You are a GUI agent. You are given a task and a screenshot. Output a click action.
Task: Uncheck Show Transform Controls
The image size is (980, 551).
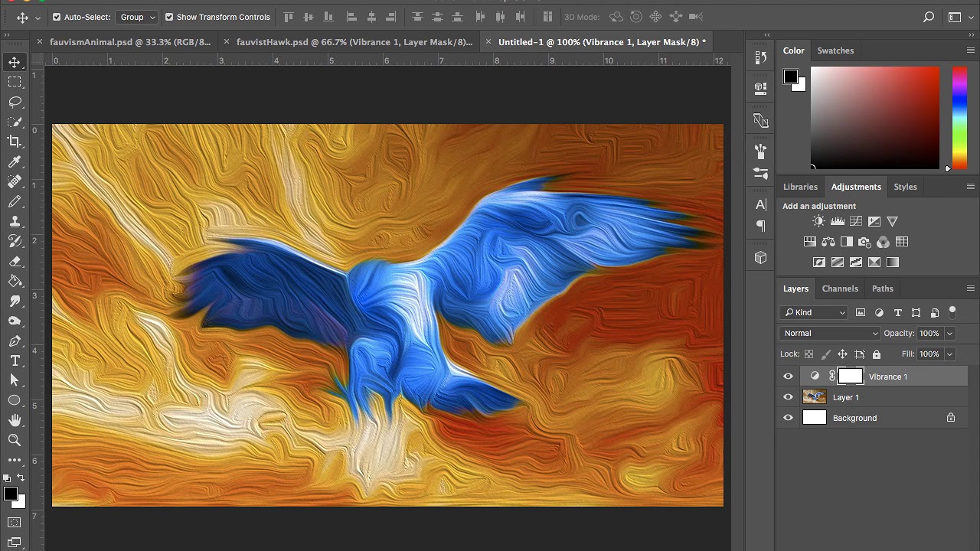coord(169,17)
